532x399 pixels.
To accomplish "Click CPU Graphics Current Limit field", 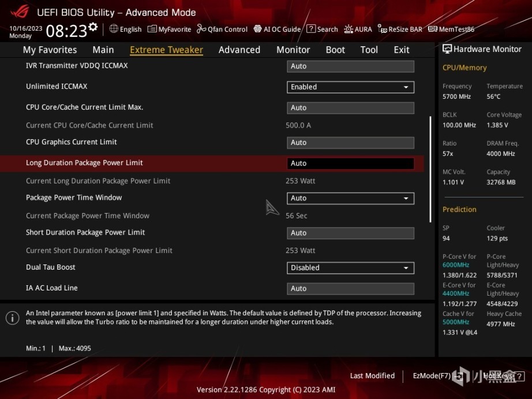I will [350, 143].
